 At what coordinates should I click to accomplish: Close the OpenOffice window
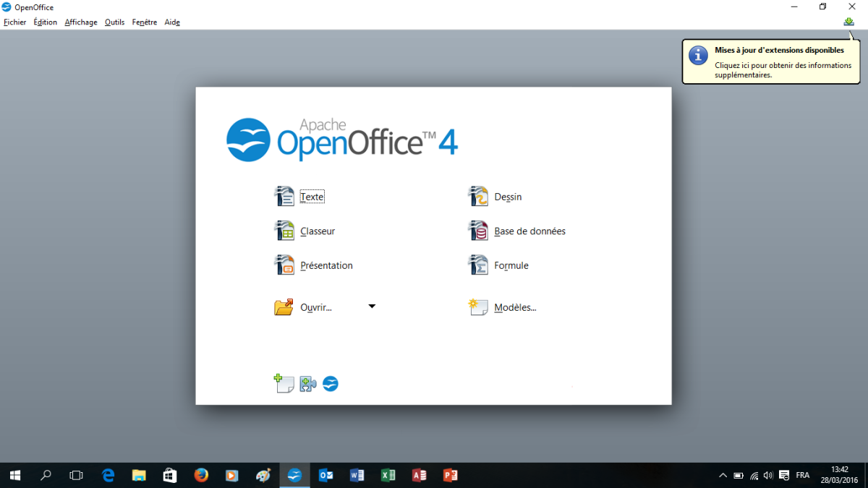click(852, 7)
